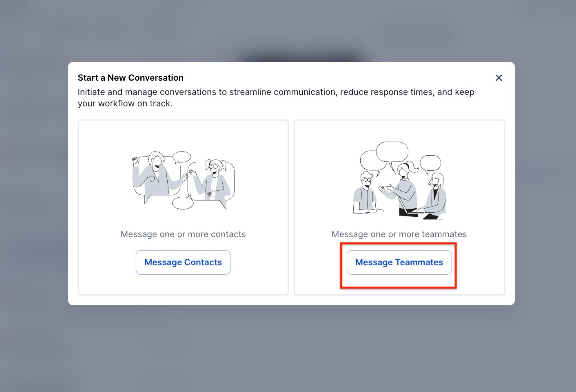Click the Message Teammates button
The width and height of the screenshot is (576, 392).
pyautogui.click(x=399, y=262)
